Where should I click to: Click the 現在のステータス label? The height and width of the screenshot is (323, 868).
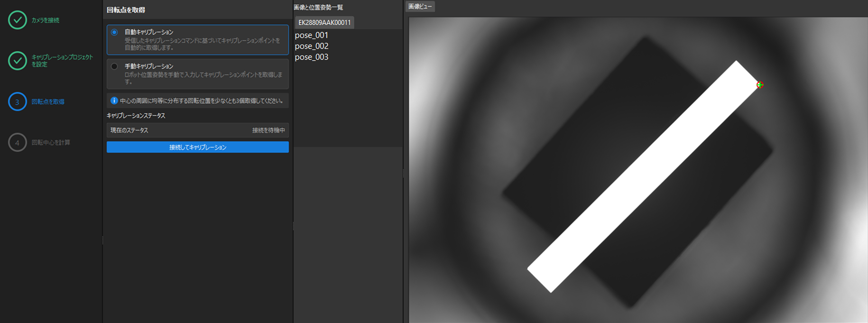[129, 130]
